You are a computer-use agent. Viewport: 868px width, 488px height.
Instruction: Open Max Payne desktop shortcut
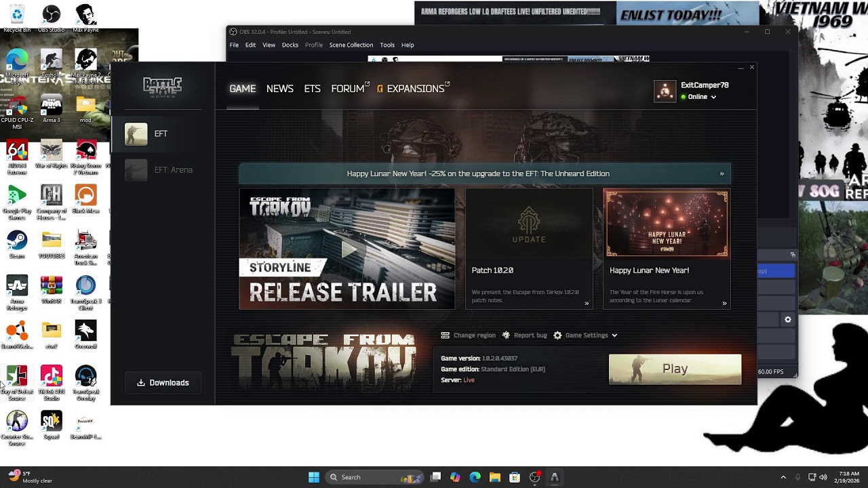[x=85, y=18]
